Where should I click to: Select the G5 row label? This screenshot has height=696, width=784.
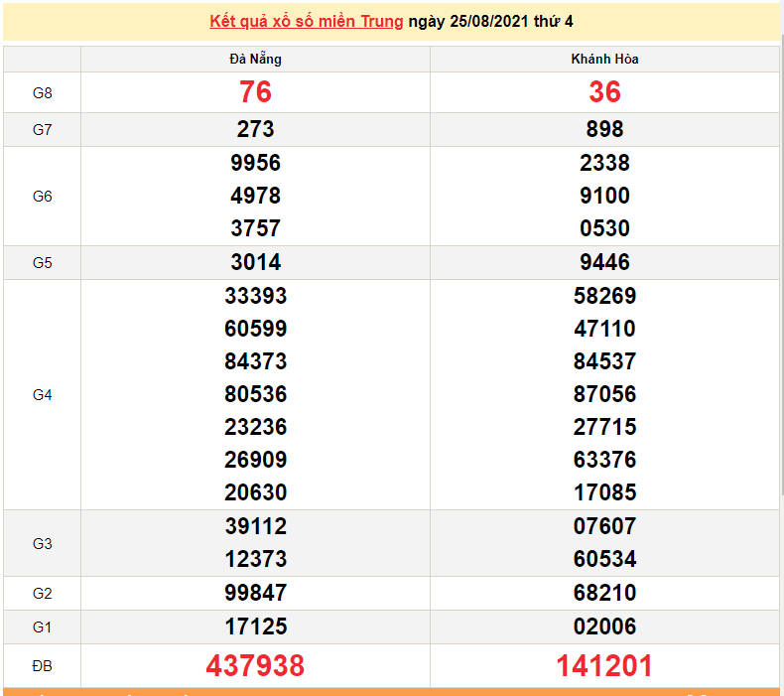pos(42,263)
